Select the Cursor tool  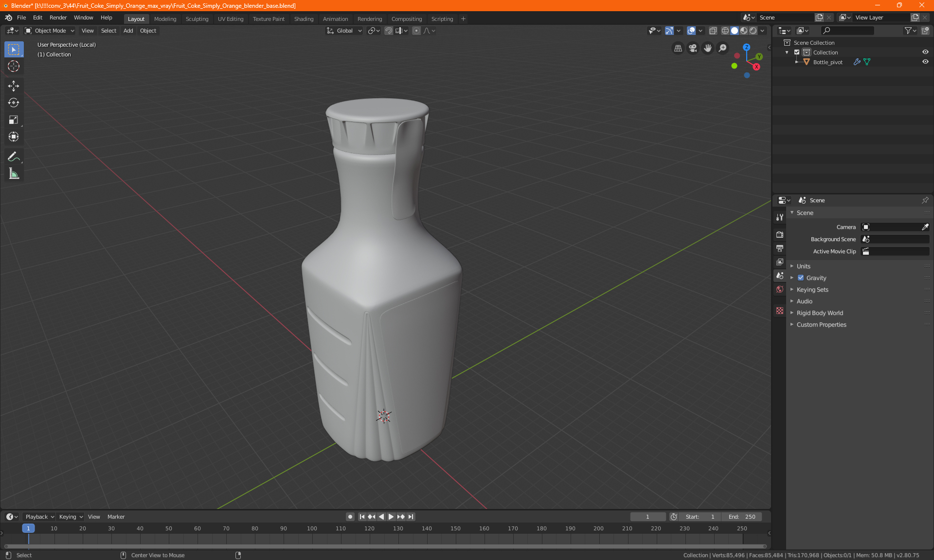[x=14, y=66]
